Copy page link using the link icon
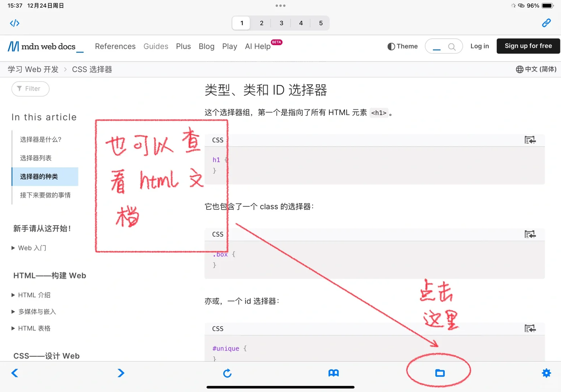Image resolution: width=561 pixels, height=392 pixels. (x=546, y=23)
